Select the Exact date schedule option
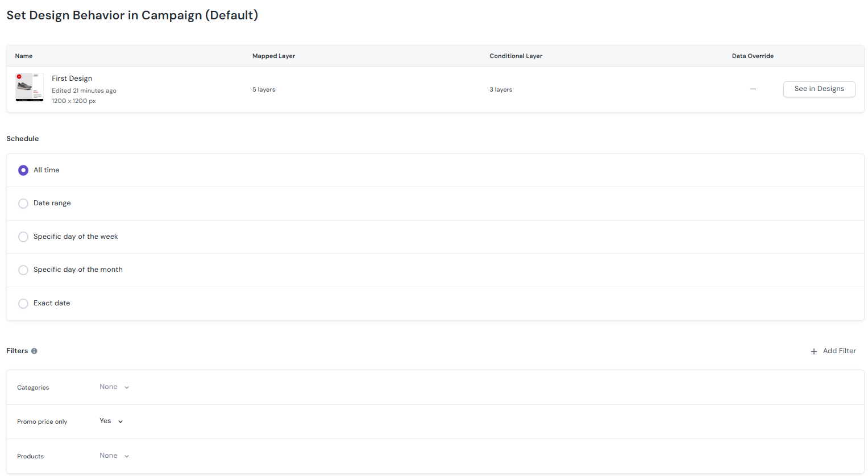The image size is (868, 476). click(x=23, y=304)
